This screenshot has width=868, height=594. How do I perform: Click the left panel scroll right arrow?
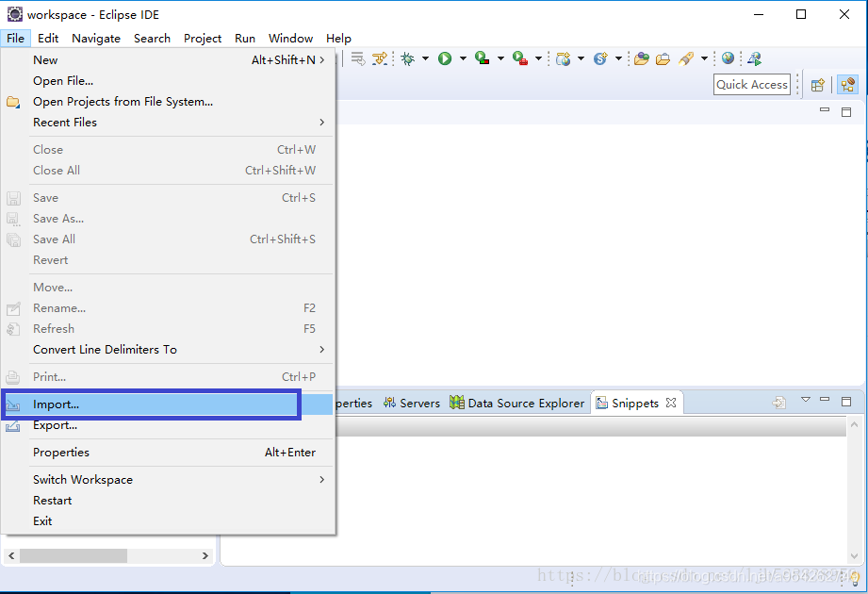[x=205, y=555]
